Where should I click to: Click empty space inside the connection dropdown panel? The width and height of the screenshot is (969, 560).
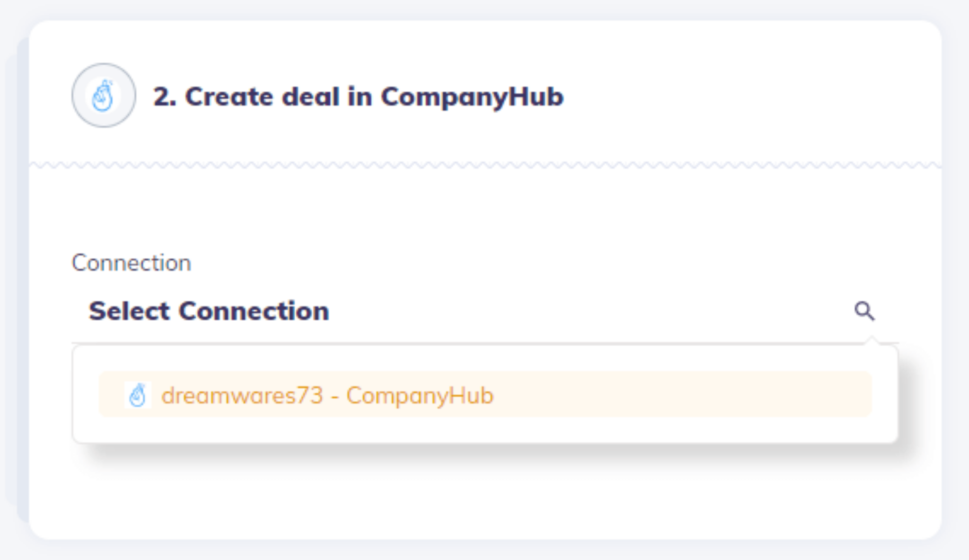click(485, 430)
